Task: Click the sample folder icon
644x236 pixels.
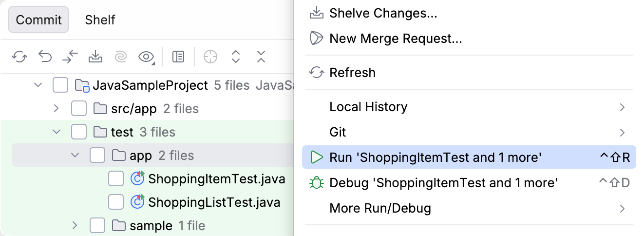Action: pyautogui.click(x=118, y=226)
